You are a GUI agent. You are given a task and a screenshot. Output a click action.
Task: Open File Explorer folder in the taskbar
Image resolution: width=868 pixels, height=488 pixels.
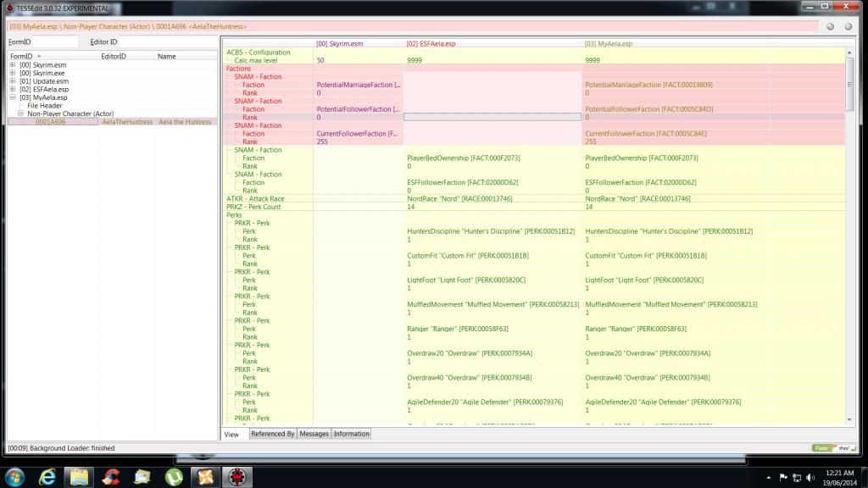point(79,477)
